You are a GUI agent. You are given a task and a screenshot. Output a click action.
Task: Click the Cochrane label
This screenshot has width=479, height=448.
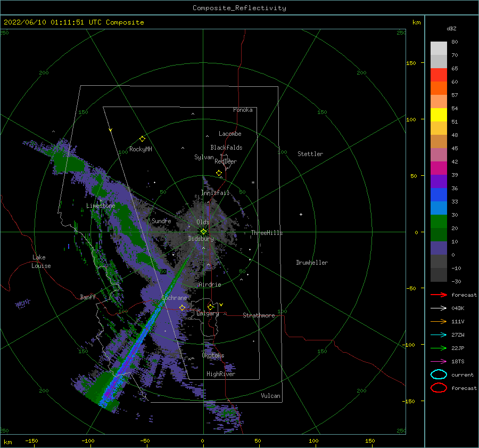point(174,298)
